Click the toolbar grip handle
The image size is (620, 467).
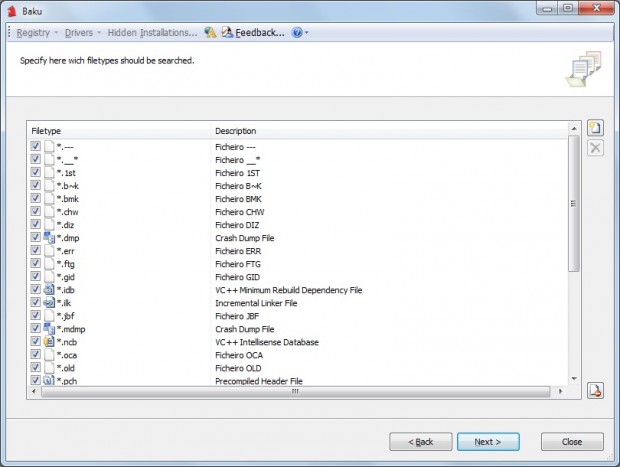point(9,32)
